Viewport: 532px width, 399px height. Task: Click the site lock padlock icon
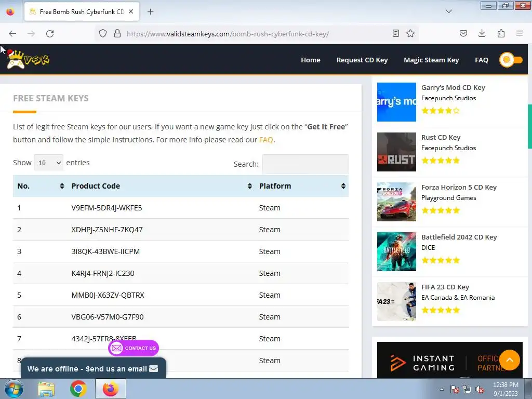click(117, 34)
